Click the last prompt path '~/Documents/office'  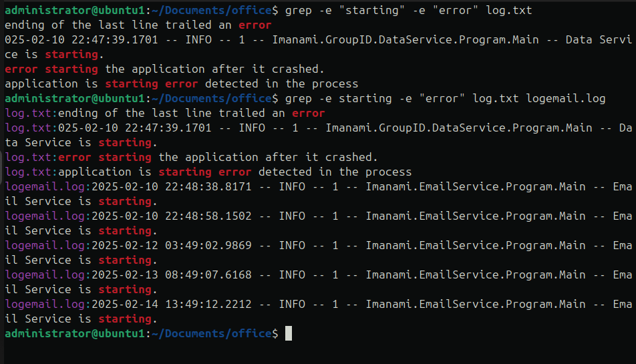(x=211, y=333)
